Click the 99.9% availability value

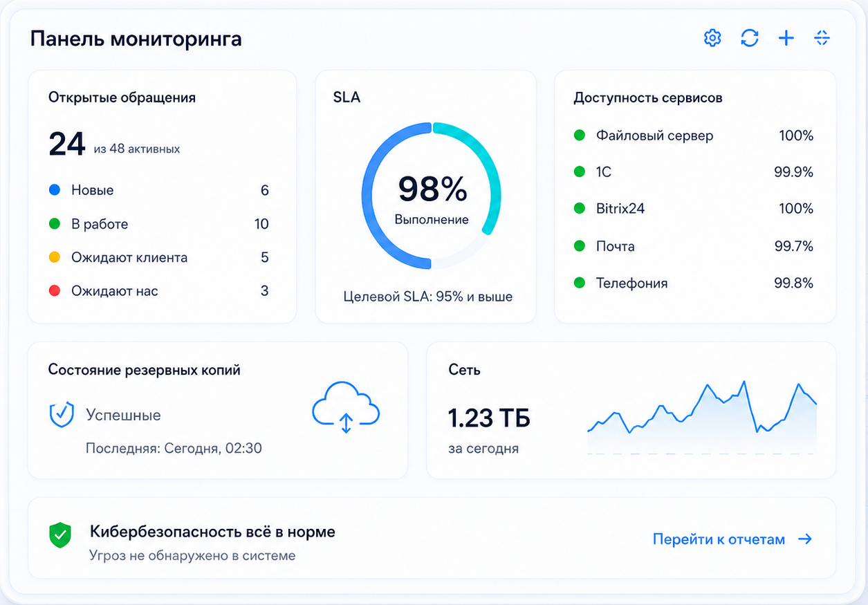pos(793,171)
